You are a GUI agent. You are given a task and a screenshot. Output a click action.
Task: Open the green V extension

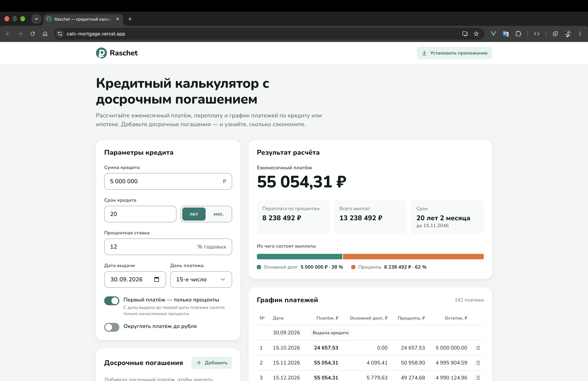(493, 34)
